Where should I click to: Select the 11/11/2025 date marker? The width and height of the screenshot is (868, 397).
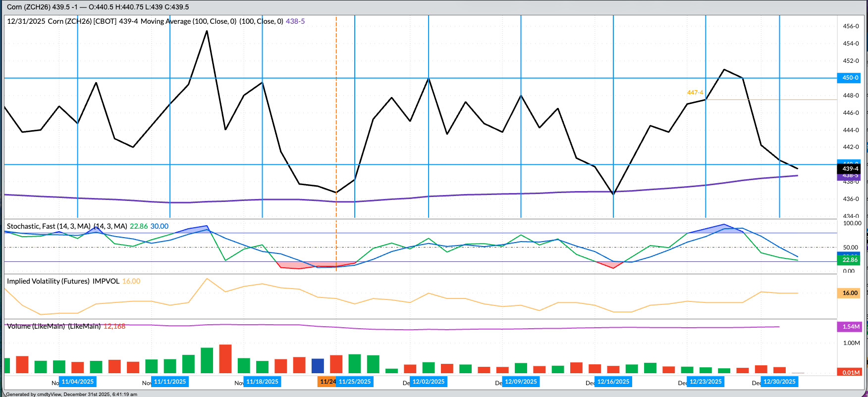170,382
